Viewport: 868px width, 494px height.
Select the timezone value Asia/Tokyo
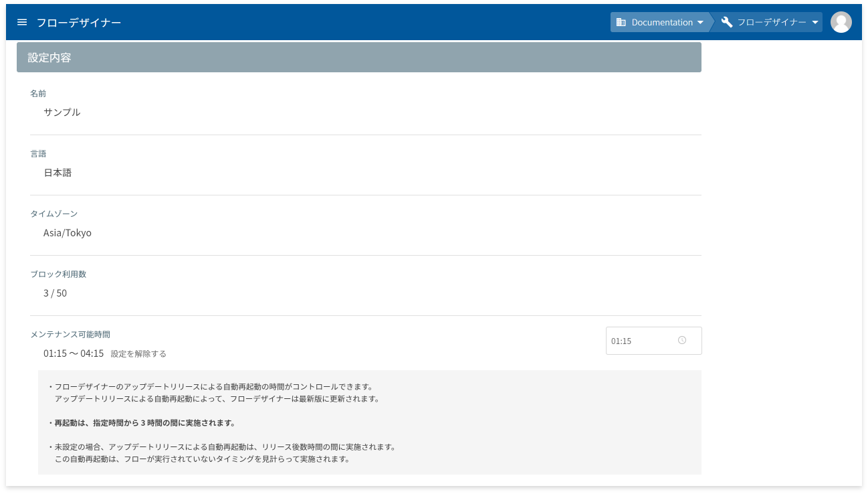pos(68,233)
